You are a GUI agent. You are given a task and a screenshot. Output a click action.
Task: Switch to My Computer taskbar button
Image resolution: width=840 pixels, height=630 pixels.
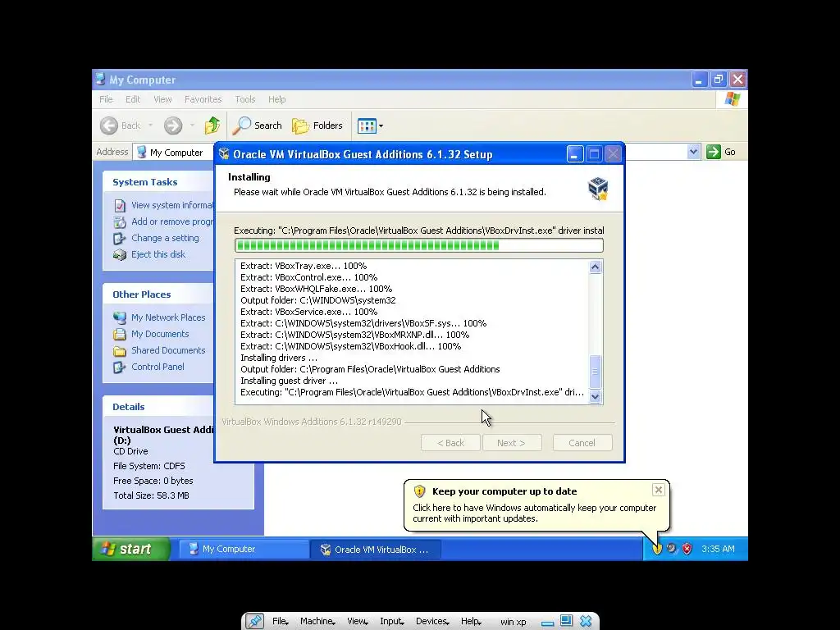point(244,549)
